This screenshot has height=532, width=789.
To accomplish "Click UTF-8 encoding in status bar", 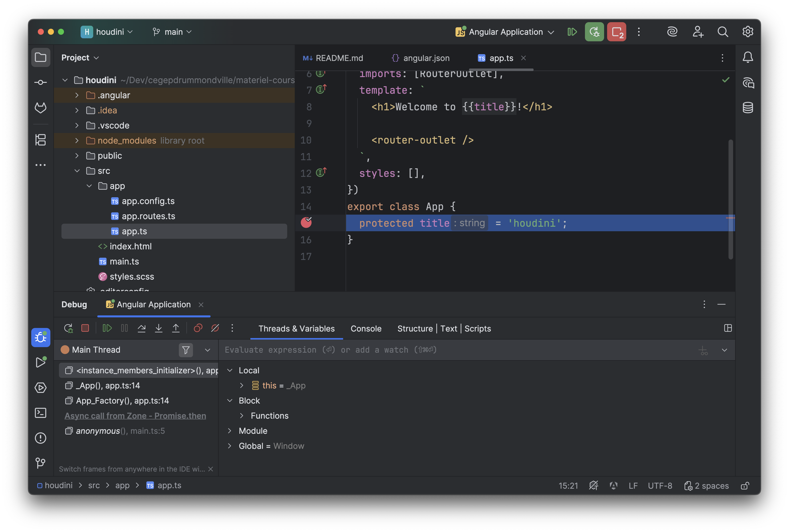I will point(660,485).
